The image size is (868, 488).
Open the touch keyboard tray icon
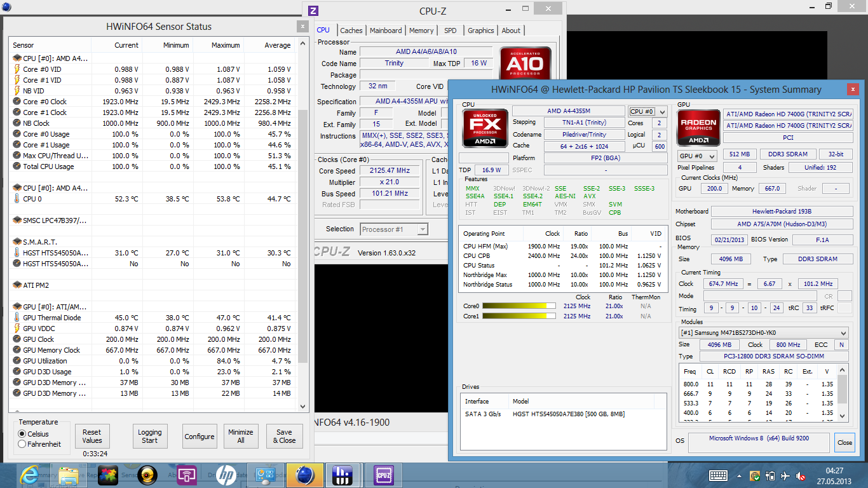718,475
